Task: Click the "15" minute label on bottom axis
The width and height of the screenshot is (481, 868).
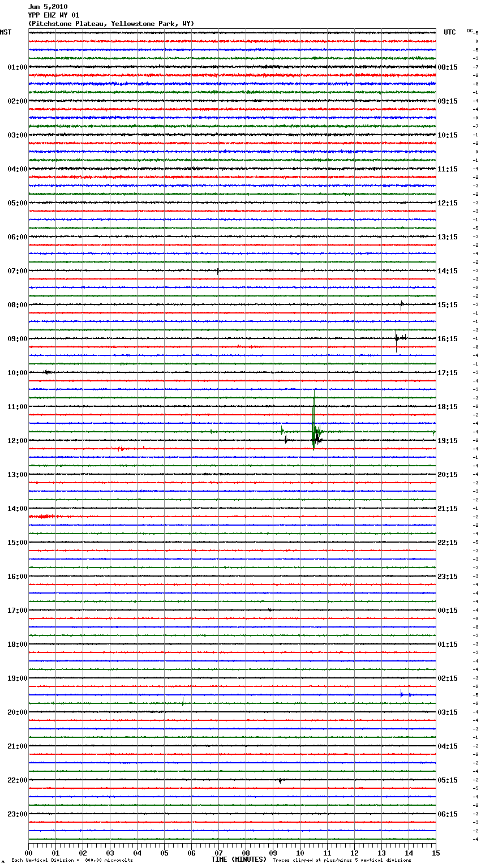Action: tap(436, 853)
